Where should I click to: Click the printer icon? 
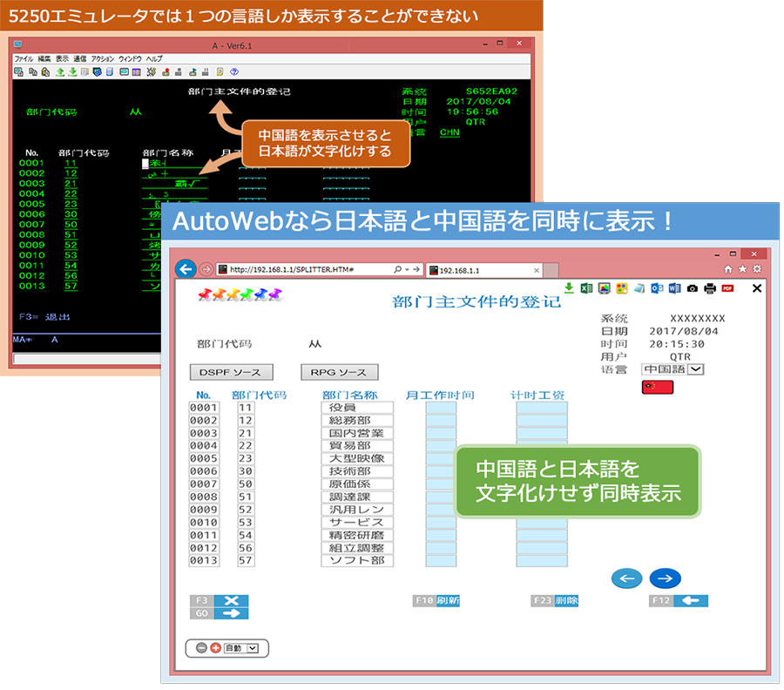pyautogui.click(x=710, y=288)
